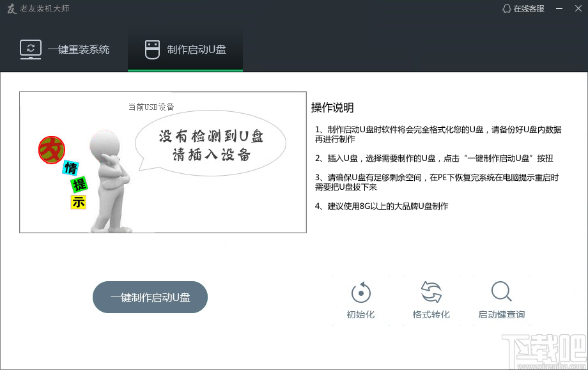The width and height of the screenshot is (588, 370).
Task: Select the 制作启动U盘 tab label
Action: point(196,50)
